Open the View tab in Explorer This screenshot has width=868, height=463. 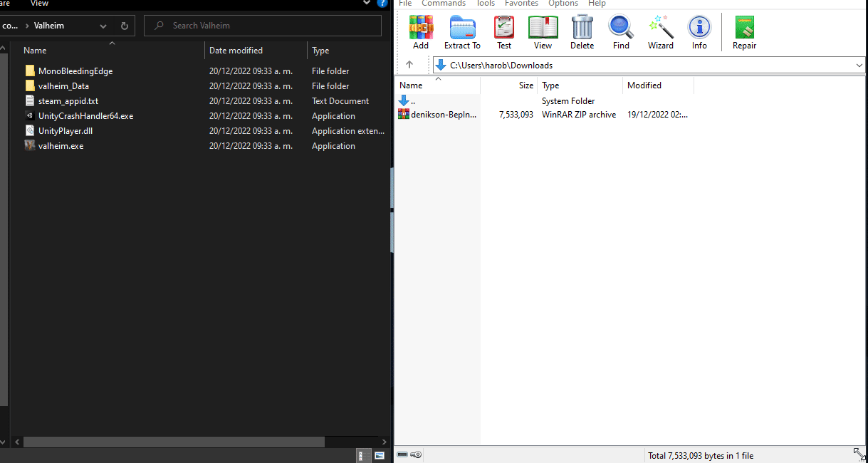coord(39,4)
